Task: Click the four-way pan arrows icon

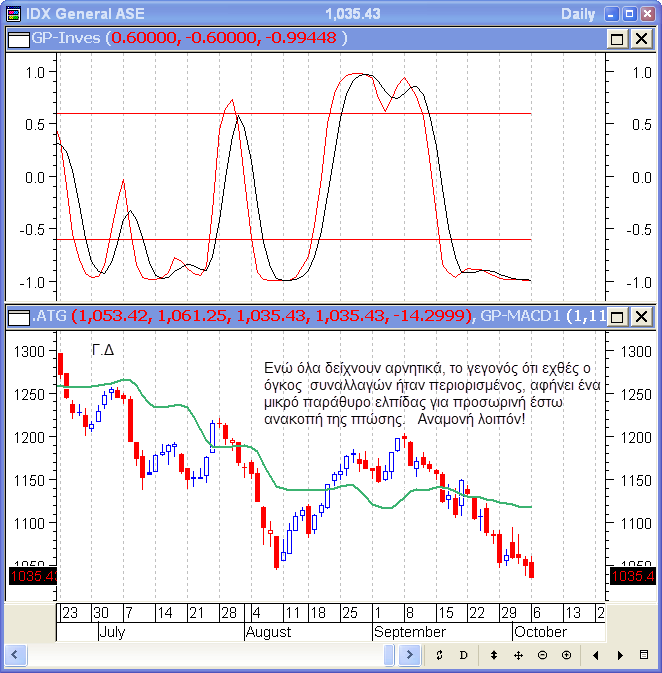Action: coord(518,655)
